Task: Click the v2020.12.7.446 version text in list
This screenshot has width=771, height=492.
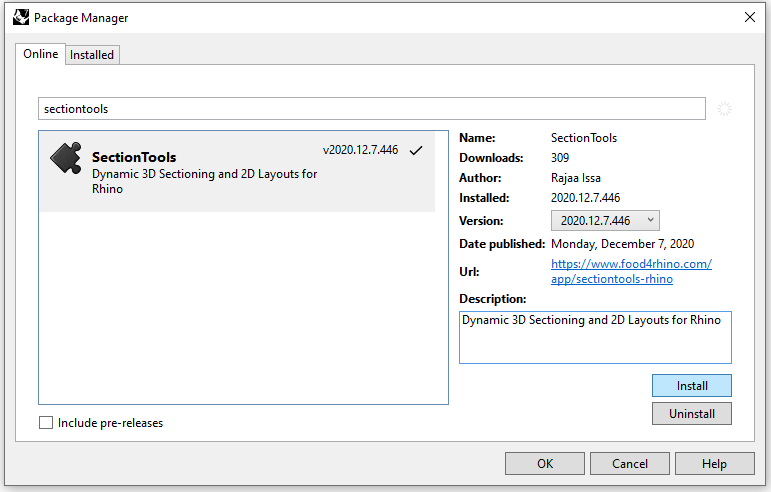Action: [360, 150]
